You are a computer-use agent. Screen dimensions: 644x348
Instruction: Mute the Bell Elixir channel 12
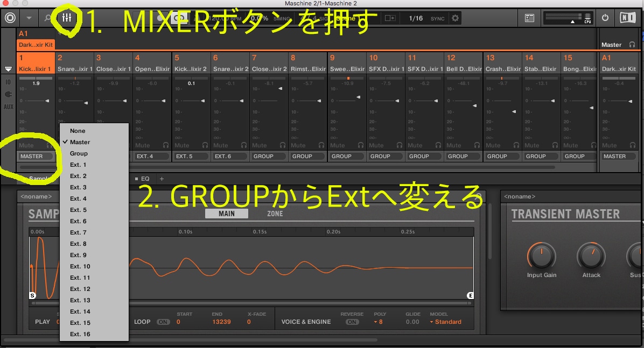[x=454, y=145]
